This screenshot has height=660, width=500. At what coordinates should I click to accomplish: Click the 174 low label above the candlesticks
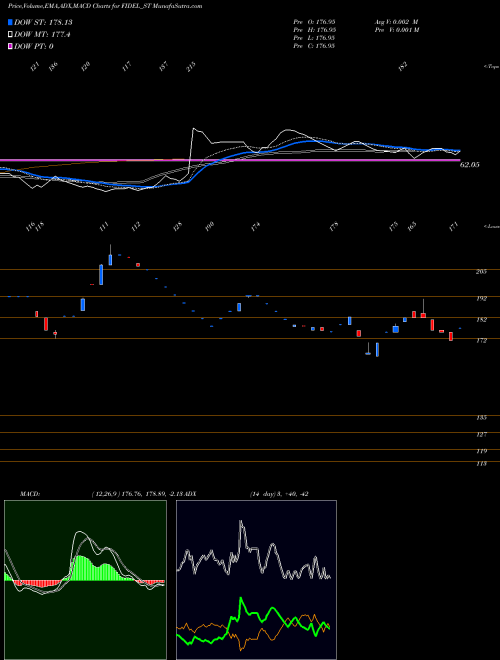coord(255,226)
